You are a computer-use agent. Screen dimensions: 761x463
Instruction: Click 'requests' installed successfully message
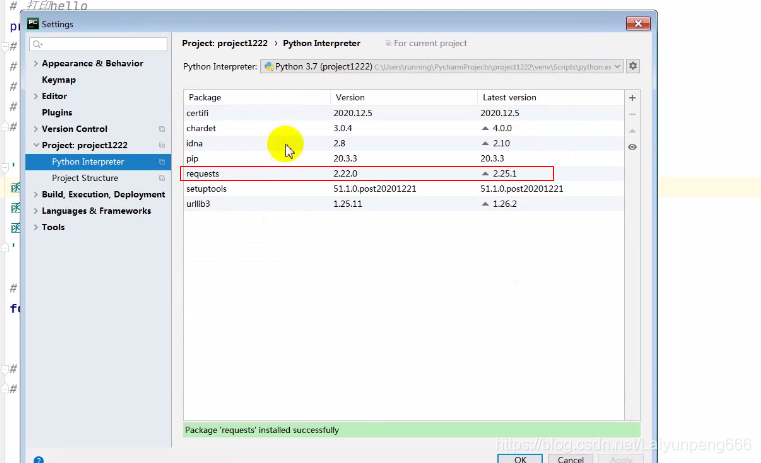click(262, 430)
